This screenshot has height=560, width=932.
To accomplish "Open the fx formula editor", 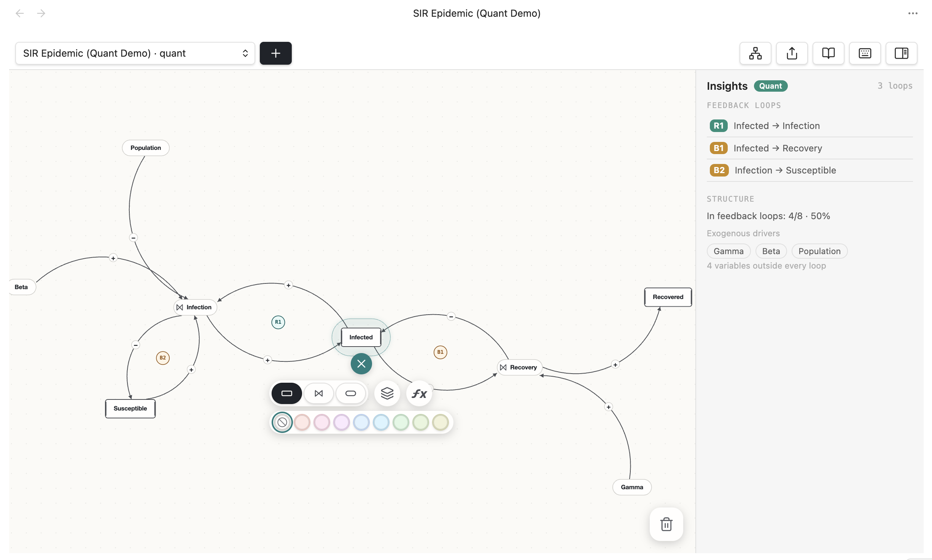I will point(419,393).
